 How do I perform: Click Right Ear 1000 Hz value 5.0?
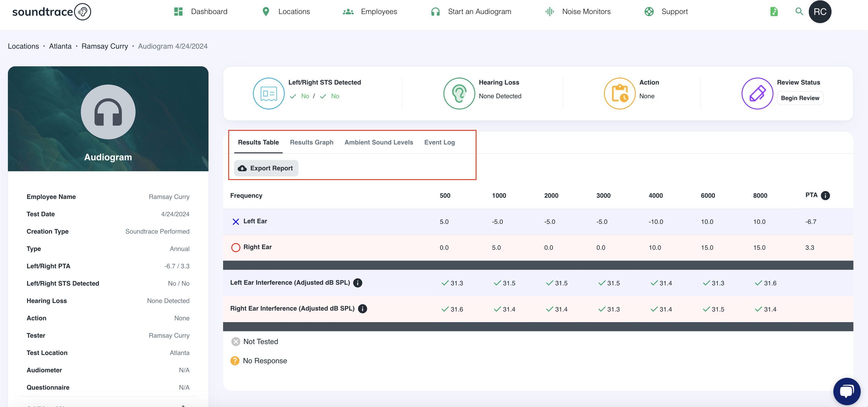tap(496, 248)
